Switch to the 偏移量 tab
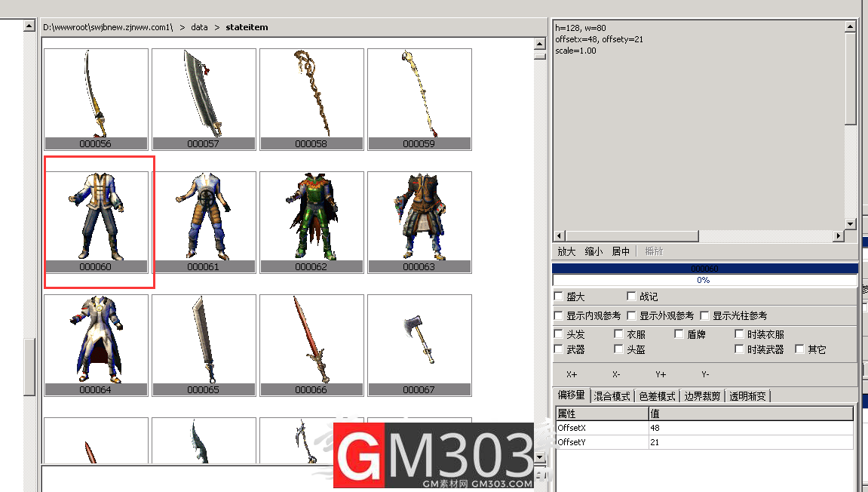This screenshot has height=492, width=868. 572,395
